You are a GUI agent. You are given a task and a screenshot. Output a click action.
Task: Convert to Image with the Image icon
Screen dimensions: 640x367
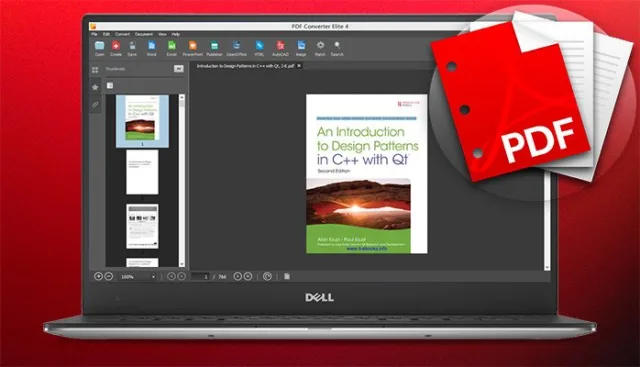pos(301,48)
